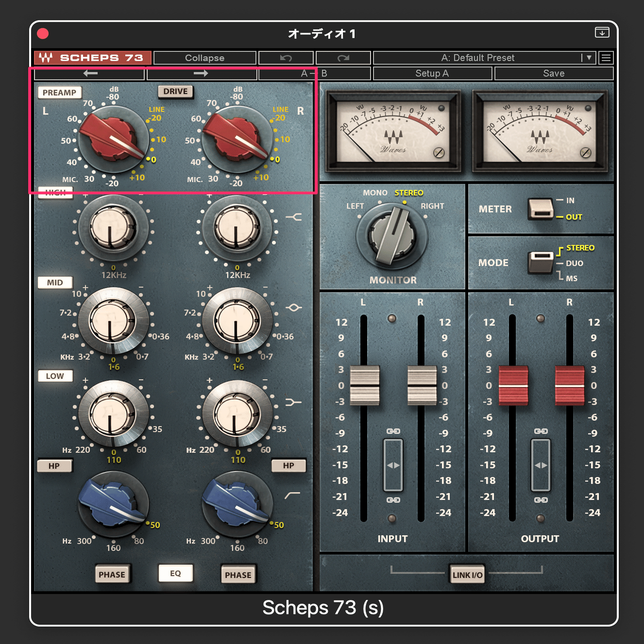Click the window collapse icon top right
This screenshot has height=644, width=644.
coord(603,33)
